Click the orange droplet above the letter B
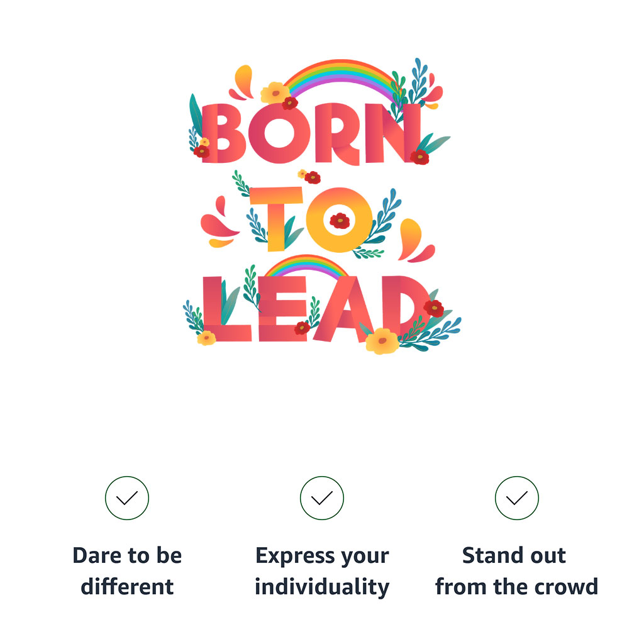The image size is (644, 644). point(243,79)
